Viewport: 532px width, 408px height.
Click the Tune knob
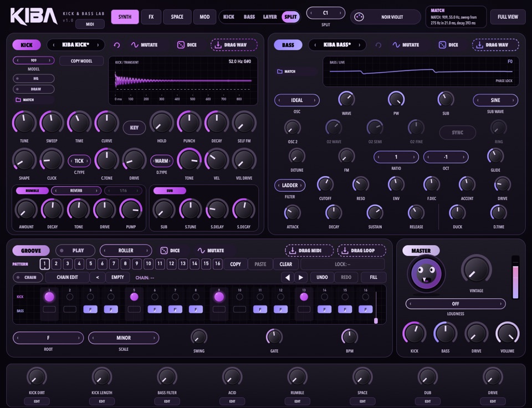point(24,122)
